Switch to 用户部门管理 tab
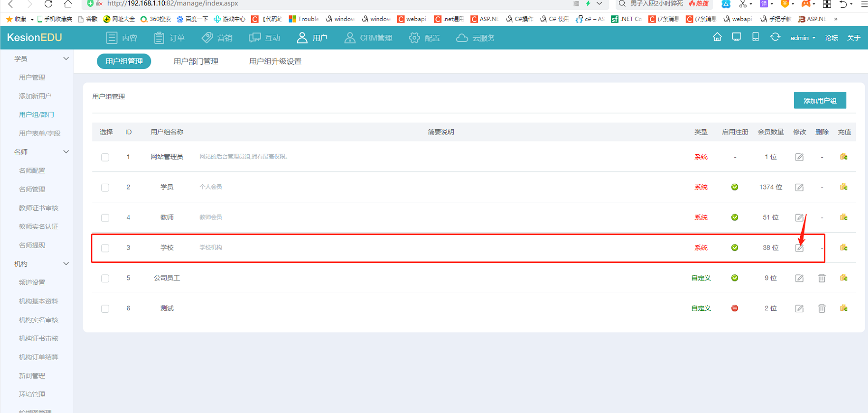Image resolution: width=868 pixels, height=413 pixels. (x=196, y=61)
